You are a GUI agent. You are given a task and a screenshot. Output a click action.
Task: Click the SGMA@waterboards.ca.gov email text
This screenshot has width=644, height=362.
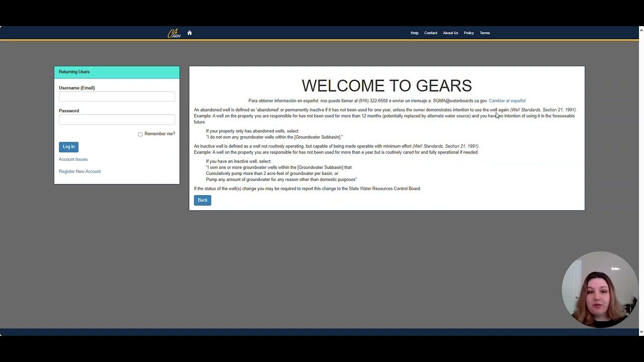click(460, 101)
